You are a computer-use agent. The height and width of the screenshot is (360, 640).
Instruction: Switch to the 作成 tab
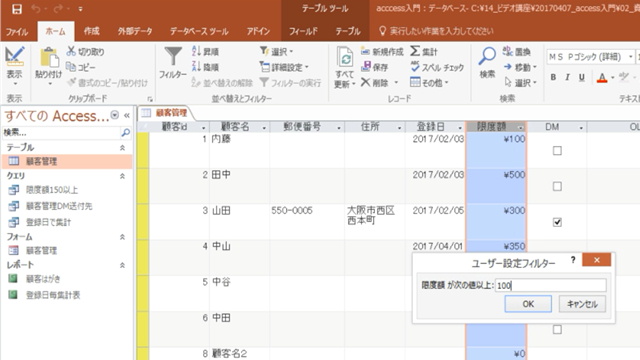[x=91, y=31]
